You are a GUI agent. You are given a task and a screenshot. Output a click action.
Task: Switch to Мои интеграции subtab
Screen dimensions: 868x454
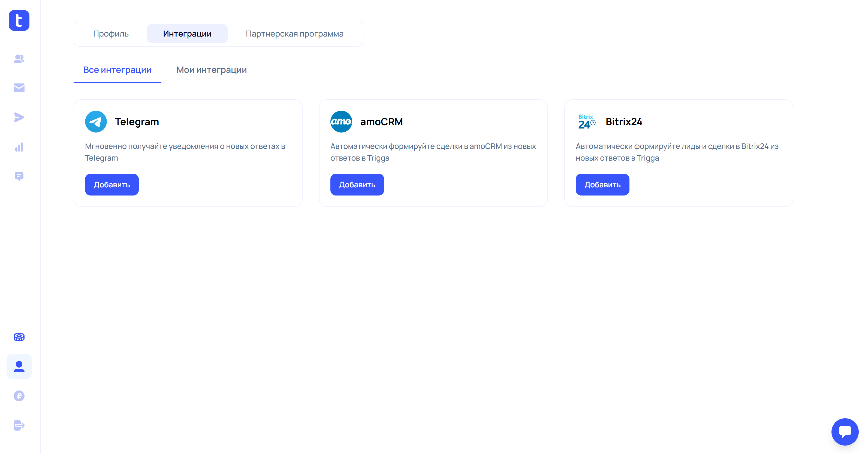[211, 70]
